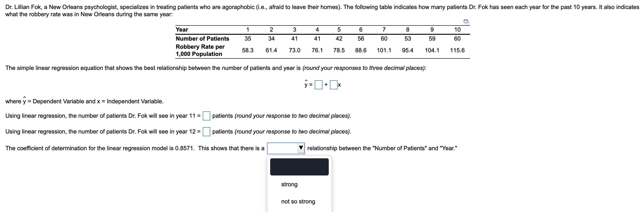The width and height of the screenshot is (644, 212).
Task: Click the year 11 patients answer box
Action: [x=206, y=116]
